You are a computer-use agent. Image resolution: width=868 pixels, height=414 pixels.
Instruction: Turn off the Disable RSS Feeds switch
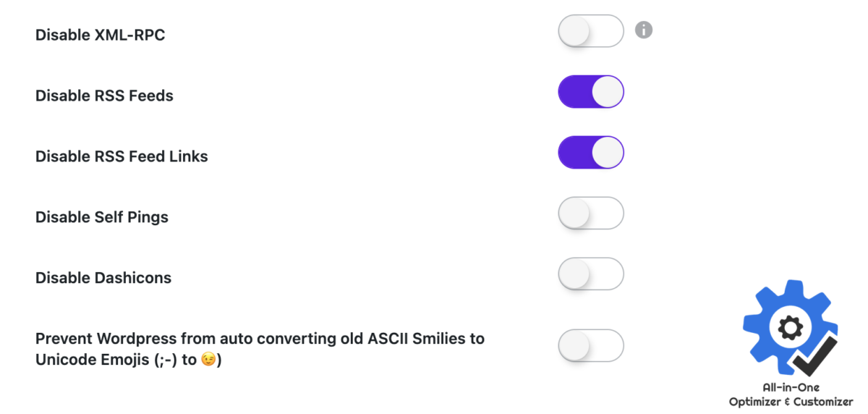[591, 92]
